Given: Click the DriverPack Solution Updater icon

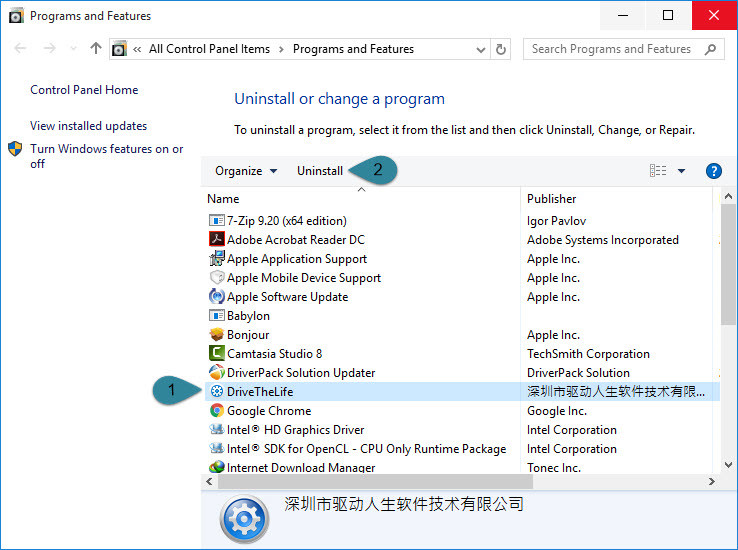Looking at the screenshot, I should click(217, 372).
